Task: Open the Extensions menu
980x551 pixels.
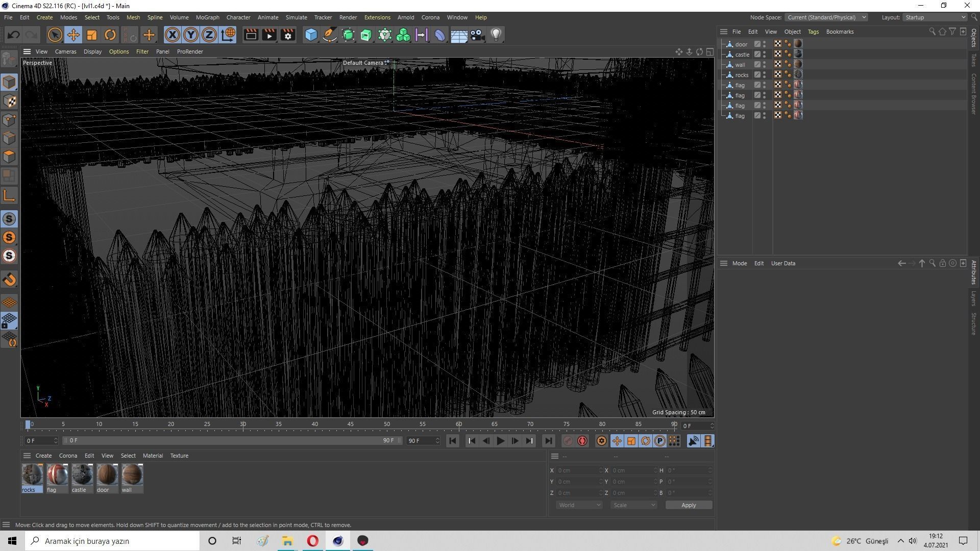Action: (377, 17)
